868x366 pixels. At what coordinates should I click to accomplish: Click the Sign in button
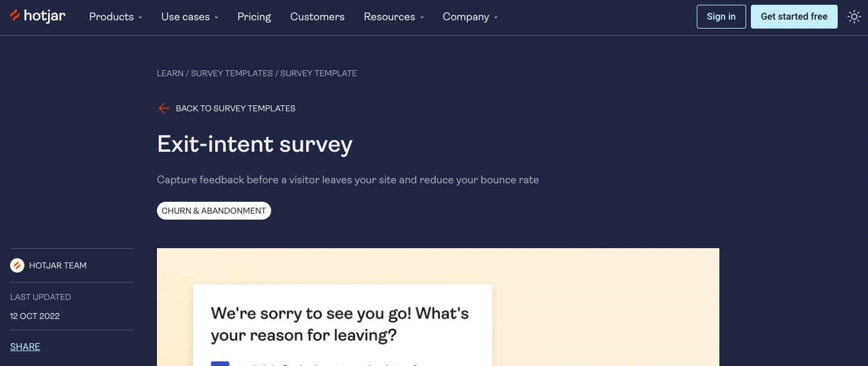pyautogui.click(x=721, y=17)
